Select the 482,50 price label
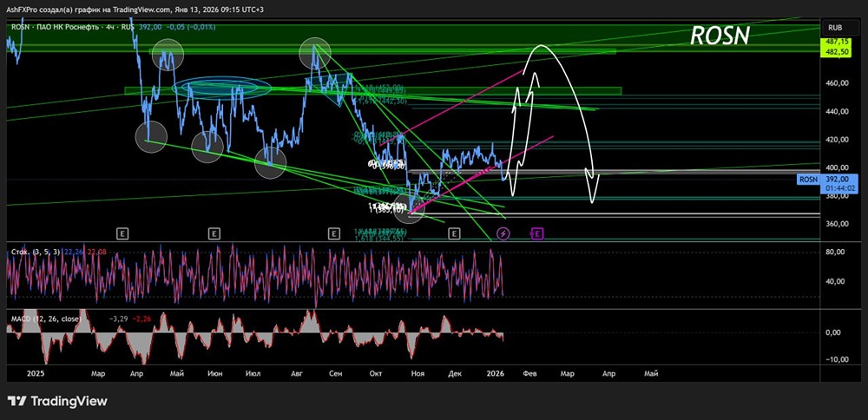 [x=837, y=51]
